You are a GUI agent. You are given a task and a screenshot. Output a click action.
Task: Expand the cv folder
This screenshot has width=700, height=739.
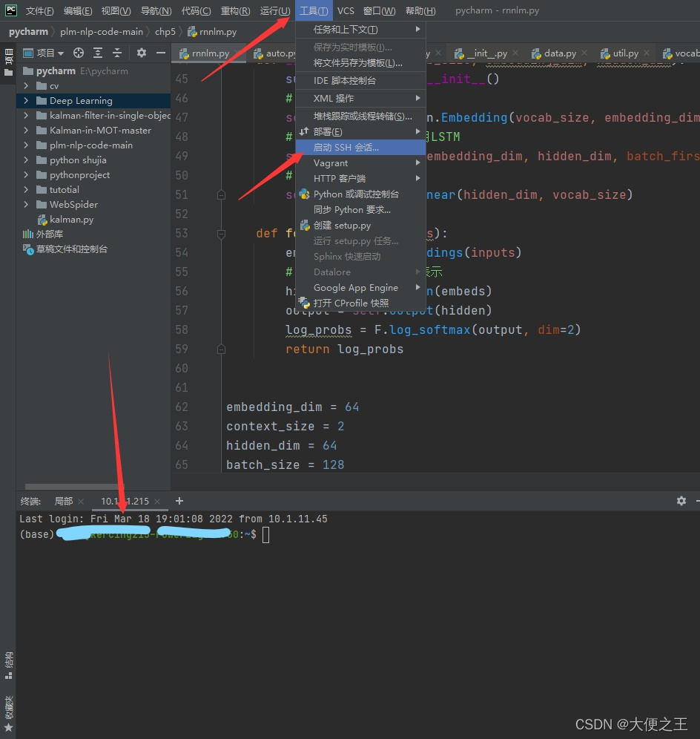point(26,86)
